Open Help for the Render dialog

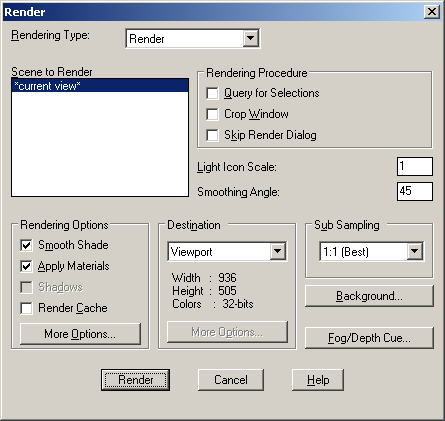pos(318,380)
